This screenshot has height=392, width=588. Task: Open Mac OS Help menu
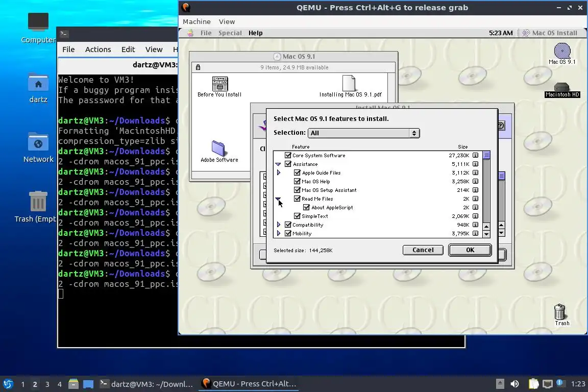tap(255, 33)
